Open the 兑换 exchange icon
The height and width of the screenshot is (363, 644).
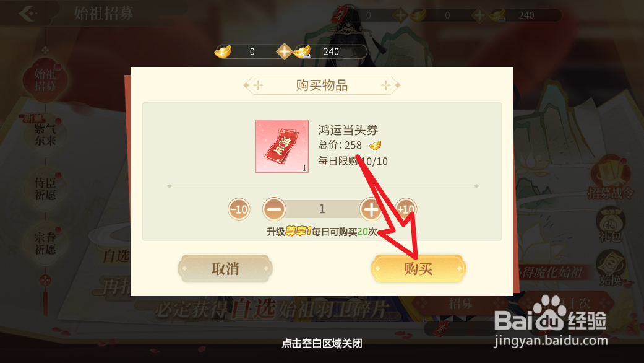point(611,268)
